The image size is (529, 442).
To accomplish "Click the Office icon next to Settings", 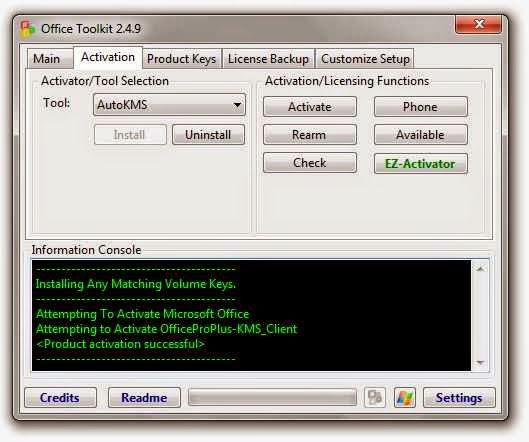I will [375, 397].
